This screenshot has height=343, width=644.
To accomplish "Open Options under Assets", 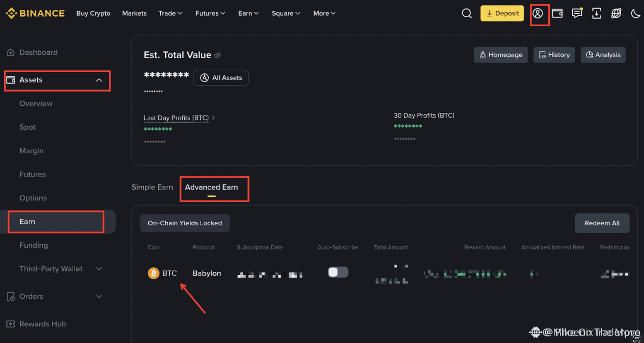I will tap(33, 198).
